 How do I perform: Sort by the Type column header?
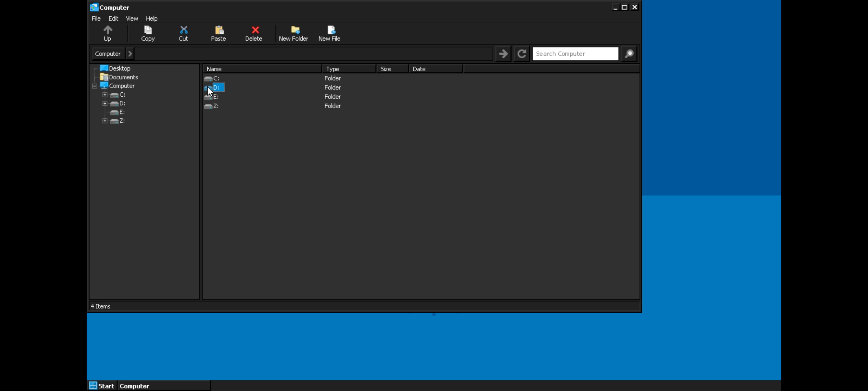point(349,69)
